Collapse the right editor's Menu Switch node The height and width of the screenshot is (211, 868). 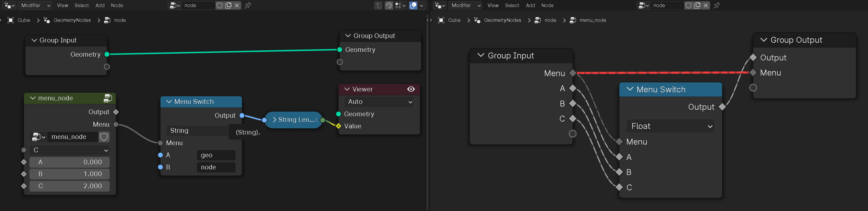tap(629, 89)
